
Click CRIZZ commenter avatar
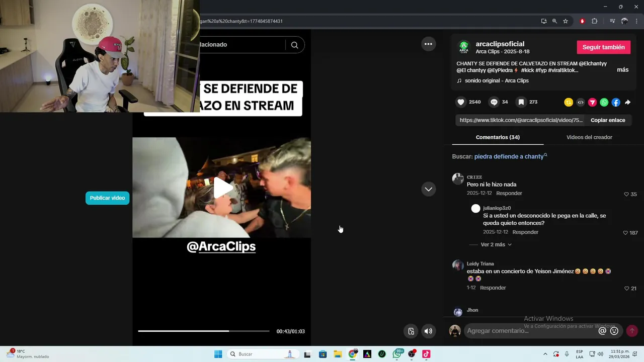[458, 179]
